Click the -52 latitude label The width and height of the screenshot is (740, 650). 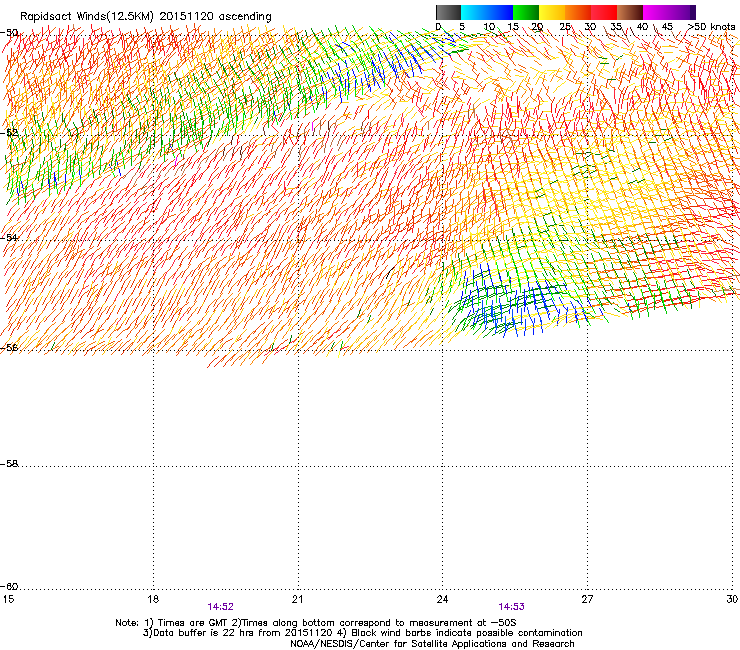9,133
